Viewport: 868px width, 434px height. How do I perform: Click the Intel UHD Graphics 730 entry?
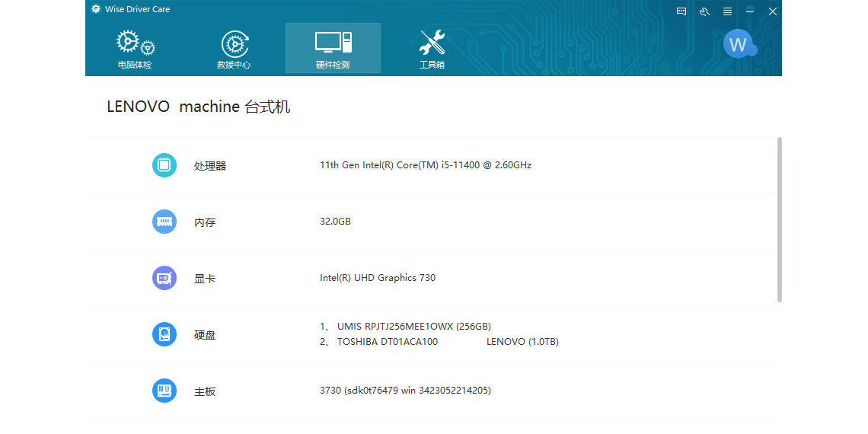tap(378, 278)
